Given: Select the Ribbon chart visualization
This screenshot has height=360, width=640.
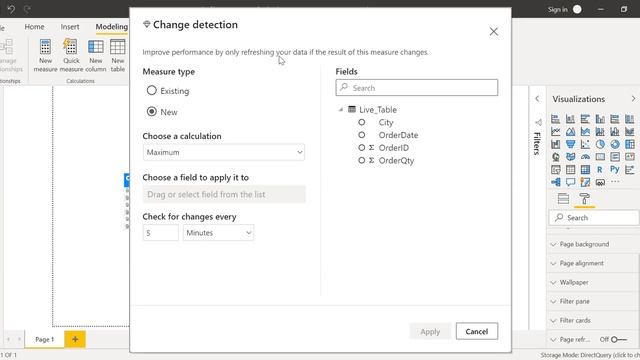Looking at the screenshot, I should pos(630,131).
